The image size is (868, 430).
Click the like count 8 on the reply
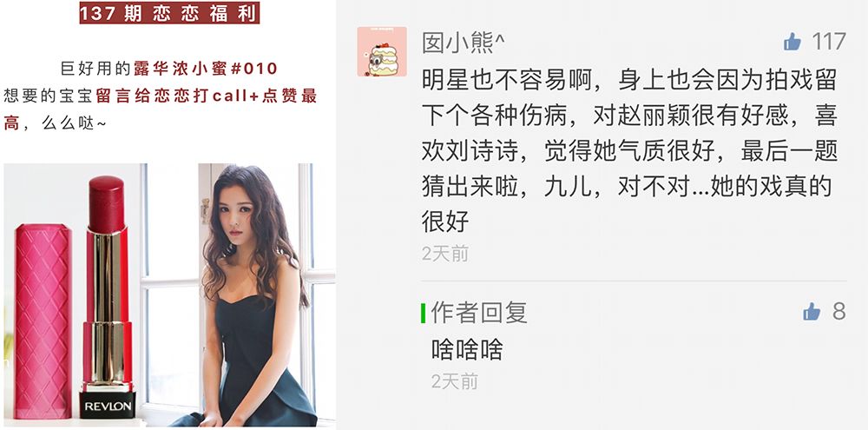[x=839, y=311]
